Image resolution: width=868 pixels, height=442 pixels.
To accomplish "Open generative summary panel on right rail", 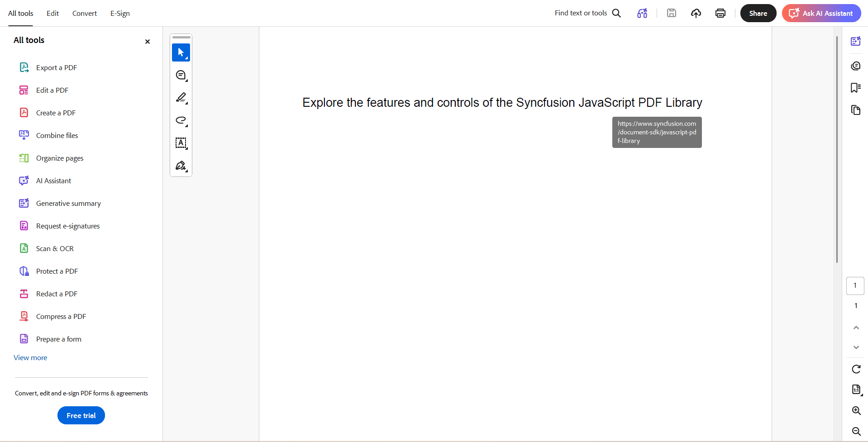I will coord(856,41).
